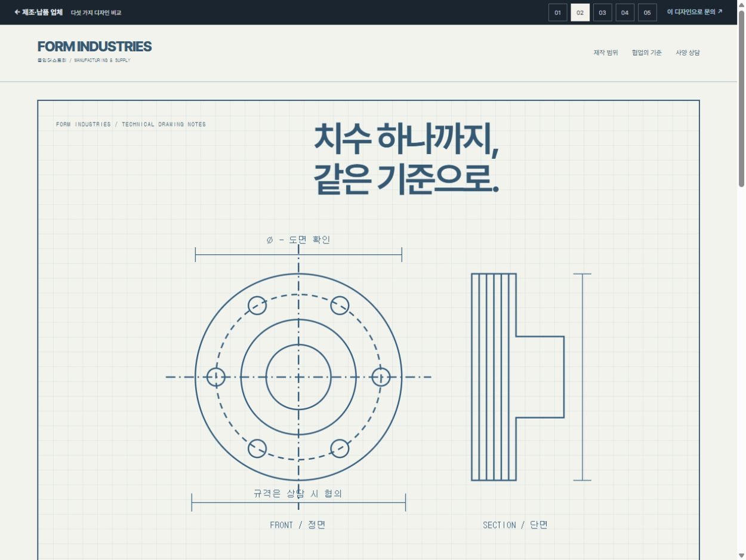Click FORM INDUSTRIES / TECHNICAL DRAWING NOTES text
The width and height of the screenshot is (746, 560).
[x=131, y=124]
